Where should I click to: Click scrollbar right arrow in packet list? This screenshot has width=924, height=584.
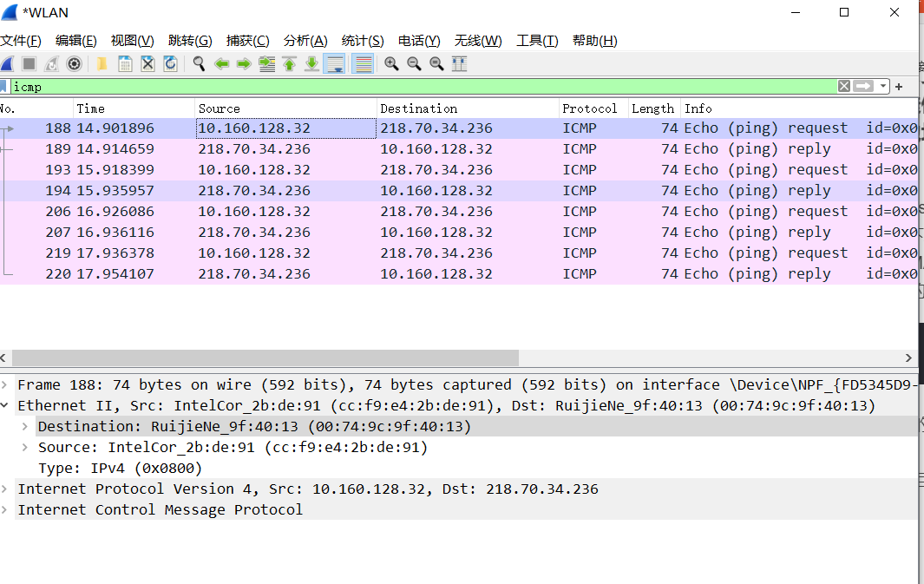pos(908,358)
